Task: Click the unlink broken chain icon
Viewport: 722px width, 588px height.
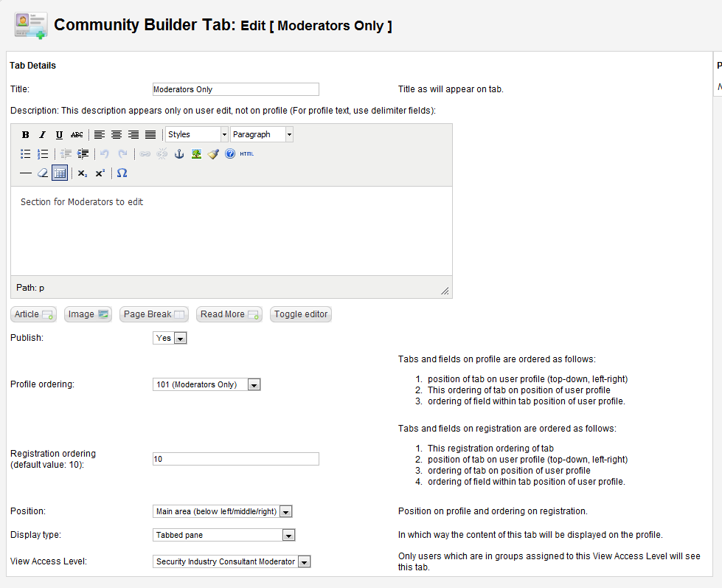Action: coord(162,153)
